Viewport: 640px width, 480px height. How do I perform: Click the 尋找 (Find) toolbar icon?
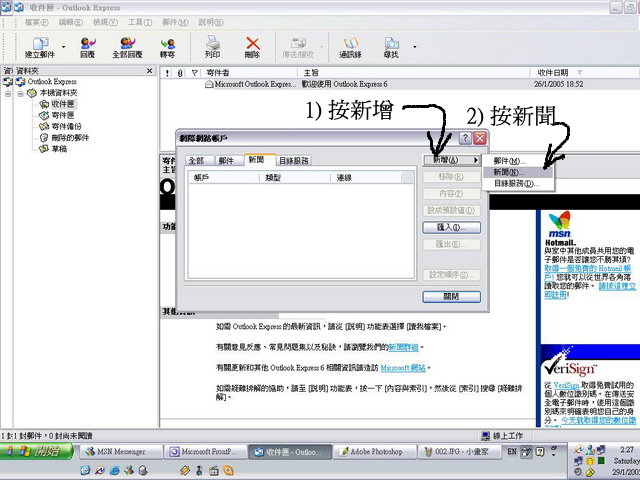tap(392, 46)
